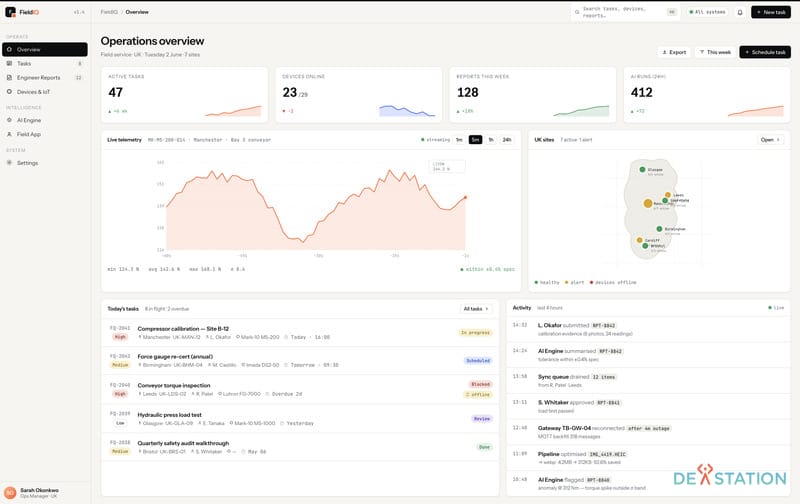Image resolution: width=800 pixels, height=504 pixels.
Task: Click the FieldIQ breadcrumb link
Action: click(x=109, y=12)
